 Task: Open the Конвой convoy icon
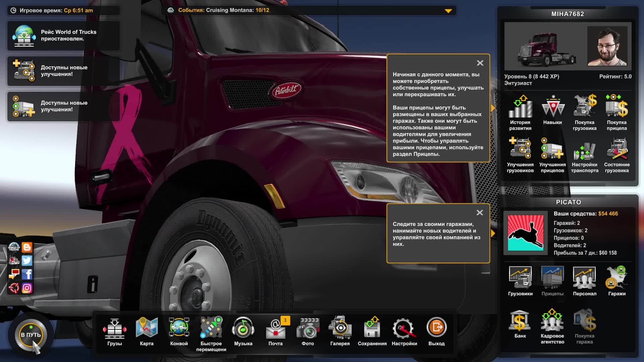[179, 328]
